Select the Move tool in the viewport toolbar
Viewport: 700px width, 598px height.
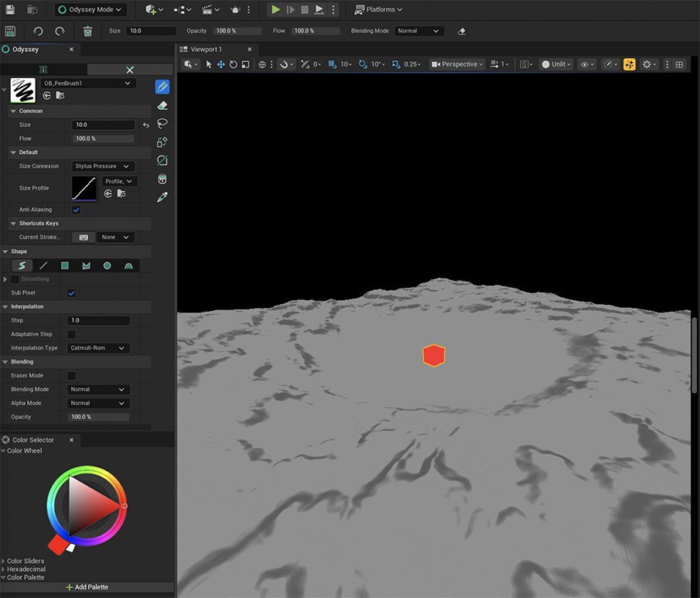(220, 64)
